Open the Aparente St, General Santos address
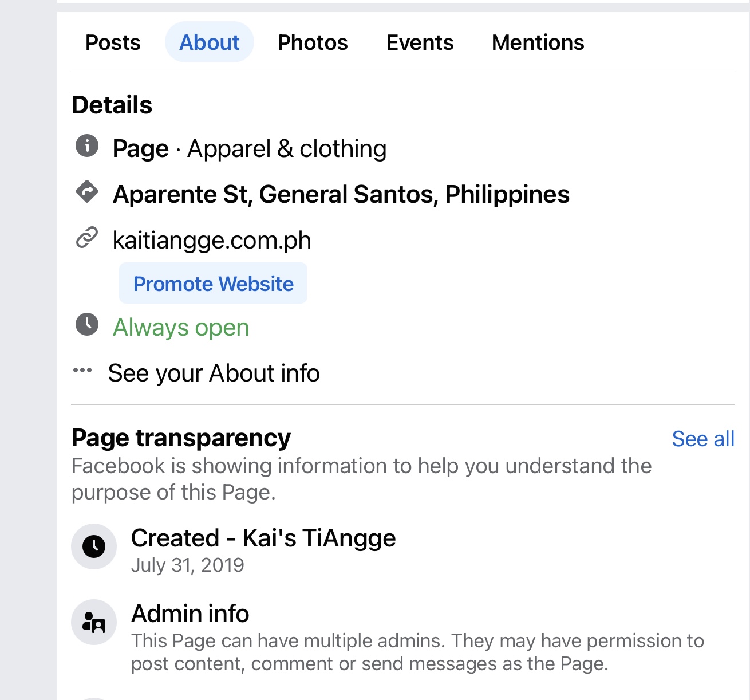 point(341,195)
